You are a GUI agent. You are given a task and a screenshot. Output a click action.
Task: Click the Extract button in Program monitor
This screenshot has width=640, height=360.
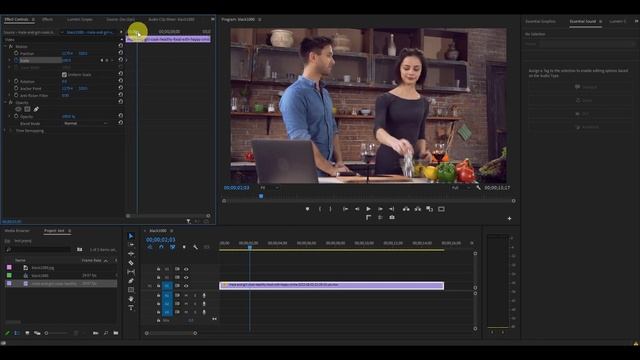tap(418, 209)
